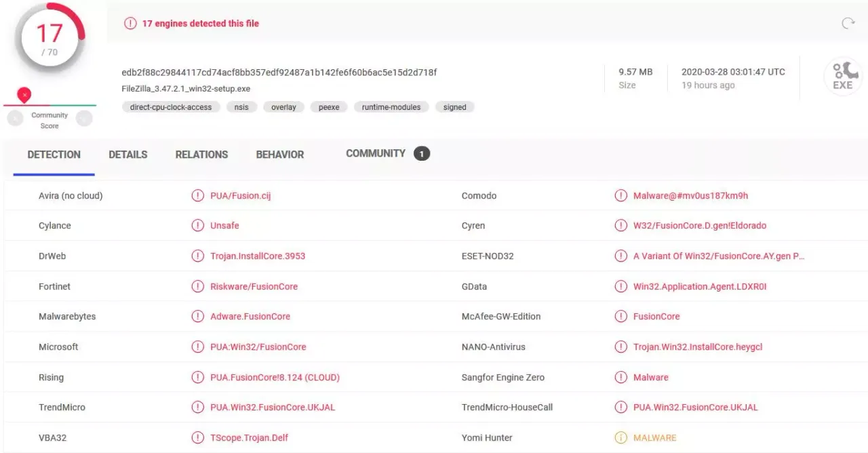Click alert icon next to PUA.FusionCore!8.124 (CLOUD)

pos(197,377)
